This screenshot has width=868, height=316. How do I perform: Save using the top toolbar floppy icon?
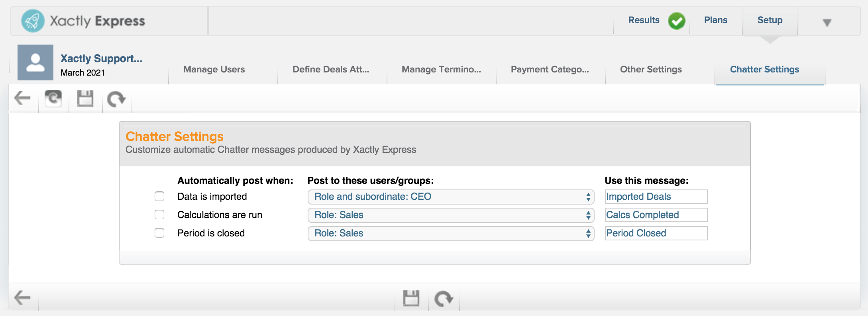click(85, 98)
